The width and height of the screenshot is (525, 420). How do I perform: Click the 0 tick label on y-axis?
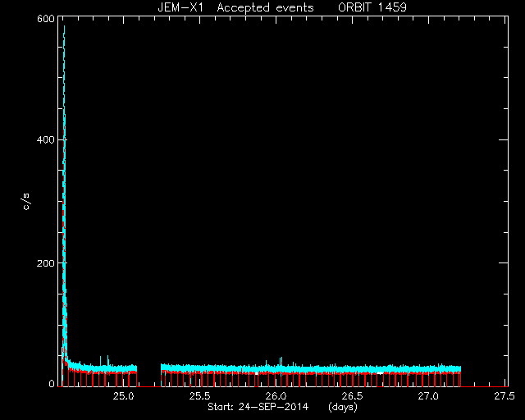point(52,383)
